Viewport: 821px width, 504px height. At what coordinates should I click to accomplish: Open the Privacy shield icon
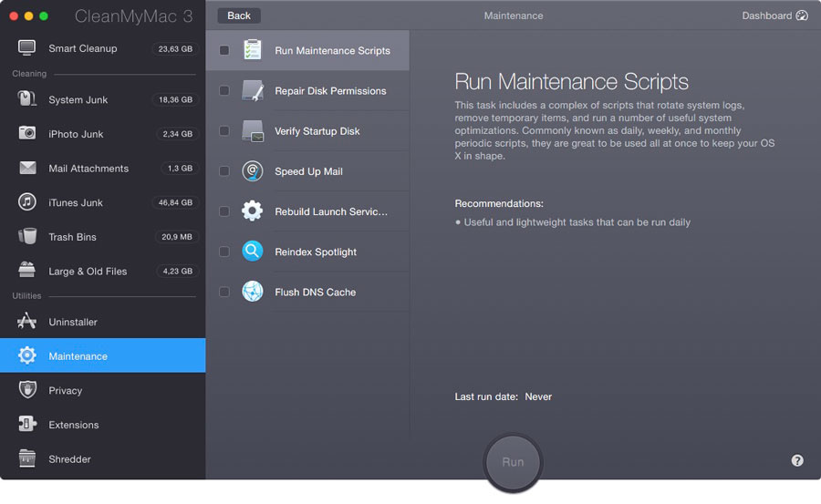[x=27, y=390]
